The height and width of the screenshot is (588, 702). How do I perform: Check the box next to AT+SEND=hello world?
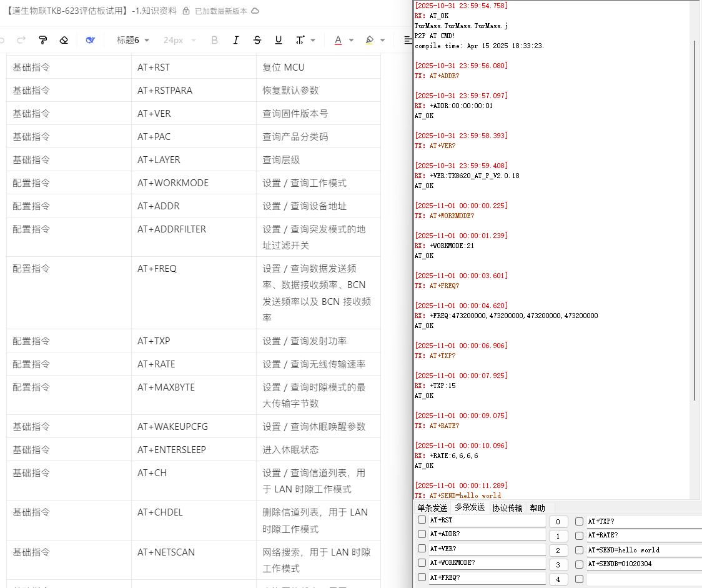pos(580,551)
